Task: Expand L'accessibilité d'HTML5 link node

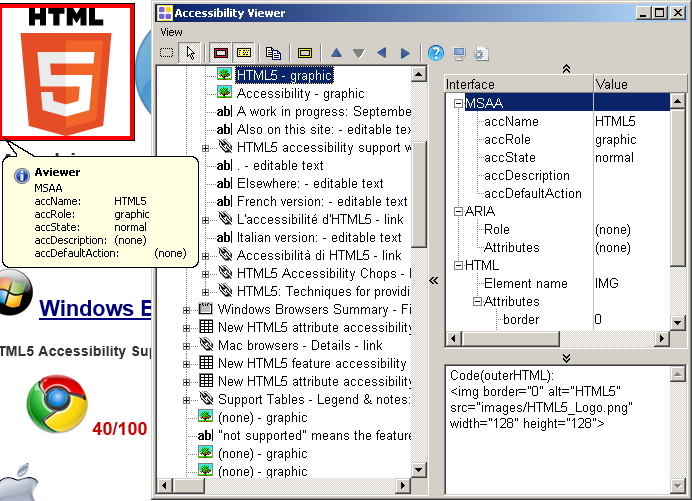Action: pos(205,220)
